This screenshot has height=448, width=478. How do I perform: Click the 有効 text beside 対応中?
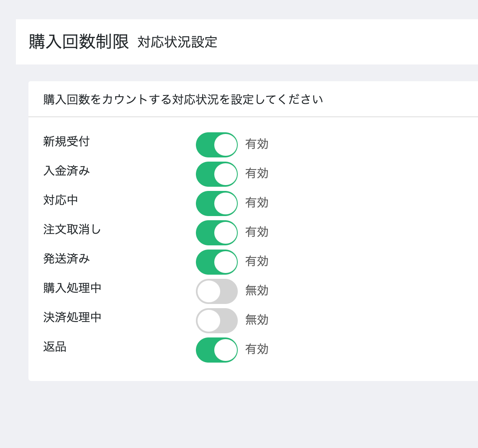coord(257,203)
